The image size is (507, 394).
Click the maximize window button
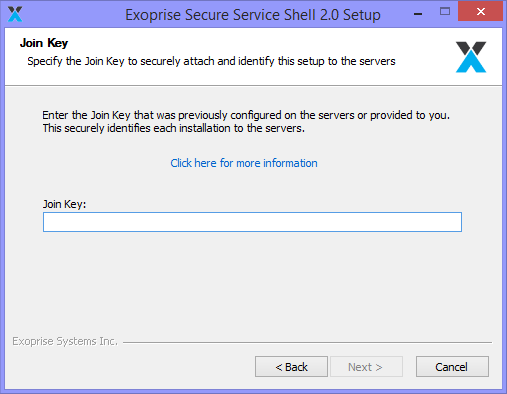point(445,12)
